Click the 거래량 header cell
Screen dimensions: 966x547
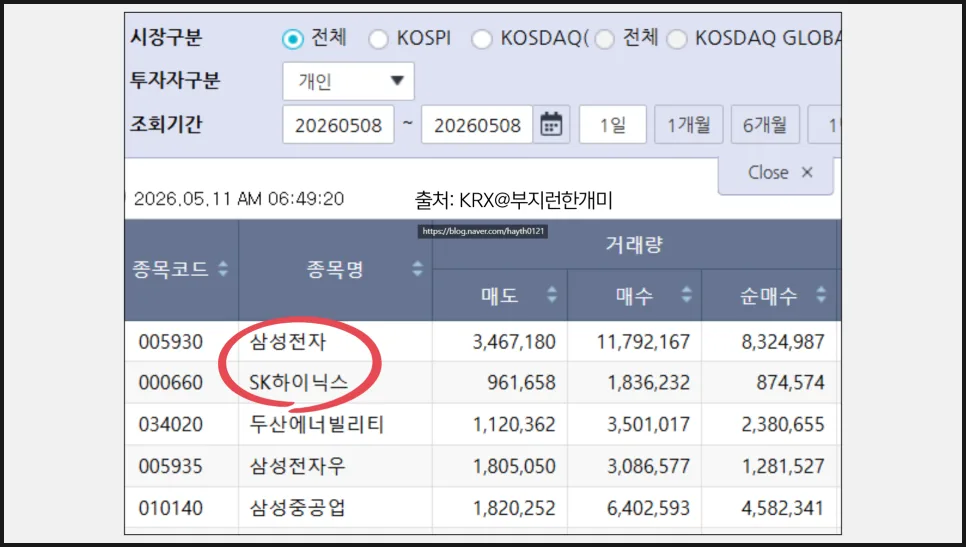tap(634, 245)
